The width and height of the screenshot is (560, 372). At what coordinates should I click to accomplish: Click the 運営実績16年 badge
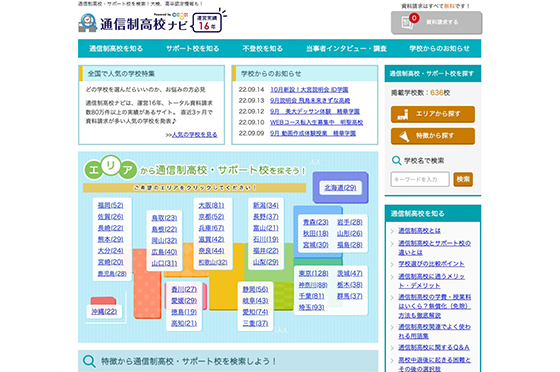click(208, 22)
